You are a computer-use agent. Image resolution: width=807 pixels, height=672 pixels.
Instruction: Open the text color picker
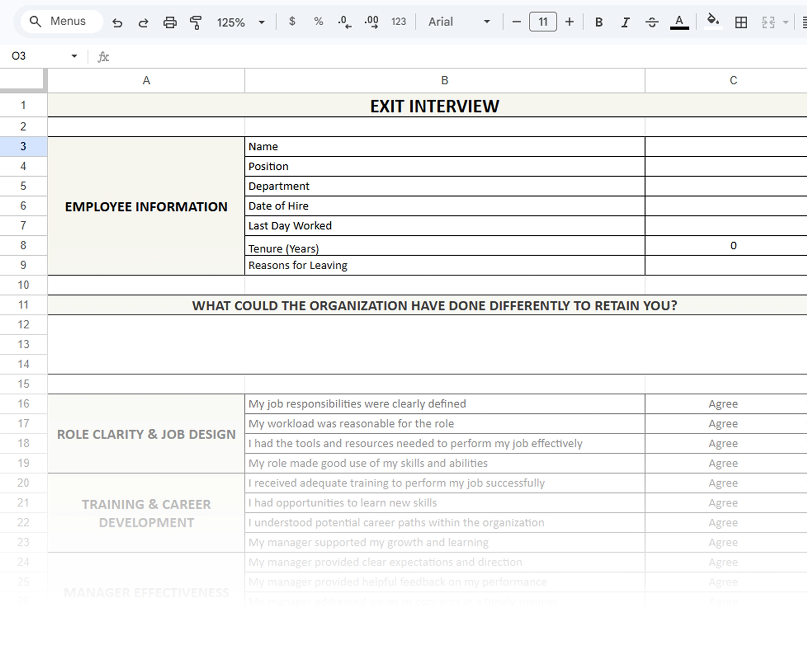679,22
